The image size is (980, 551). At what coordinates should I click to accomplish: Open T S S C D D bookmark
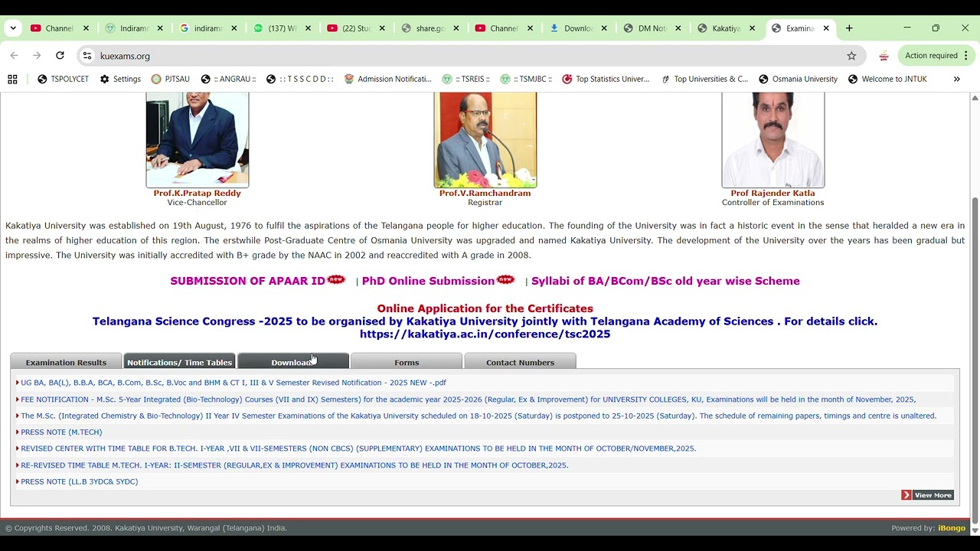299,79
